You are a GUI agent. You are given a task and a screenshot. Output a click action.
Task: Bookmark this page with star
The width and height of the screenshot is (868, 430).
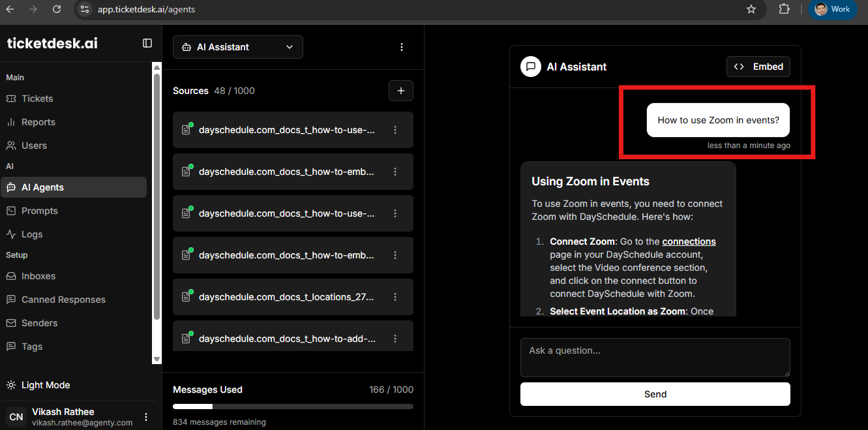(x=751, y=9)
